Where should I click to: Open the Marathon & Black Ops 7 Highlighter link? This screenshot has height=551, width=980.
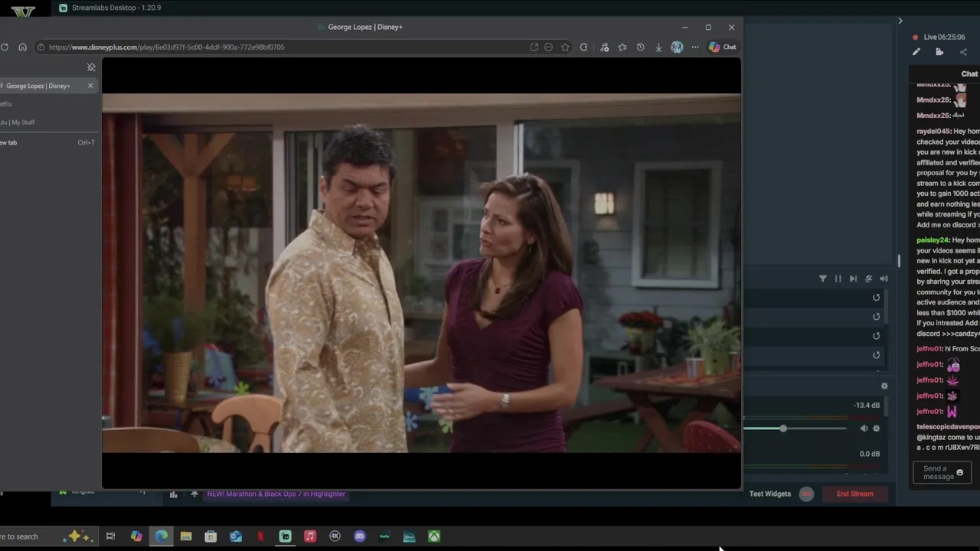276,494
